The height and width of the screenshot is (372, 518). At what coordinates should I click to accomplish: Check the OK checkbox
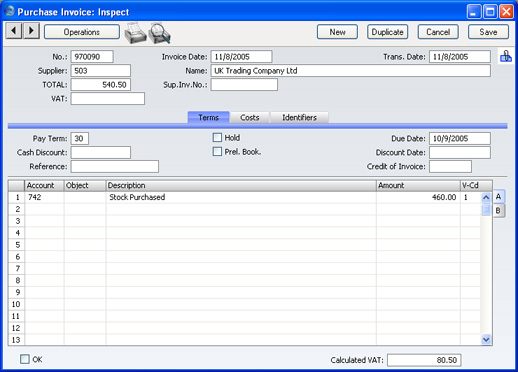(25, 359)
